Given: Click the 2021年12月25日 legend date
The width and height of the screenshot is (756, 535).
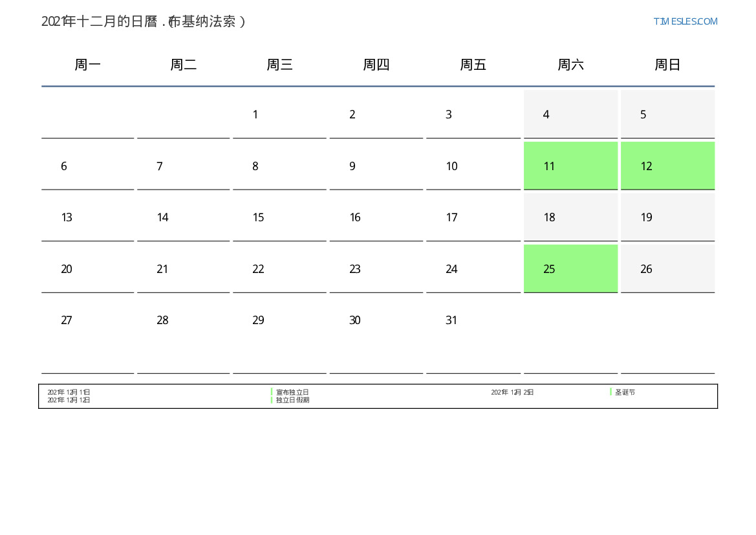Looking at the screenshot, I should [x=512, y=392].
